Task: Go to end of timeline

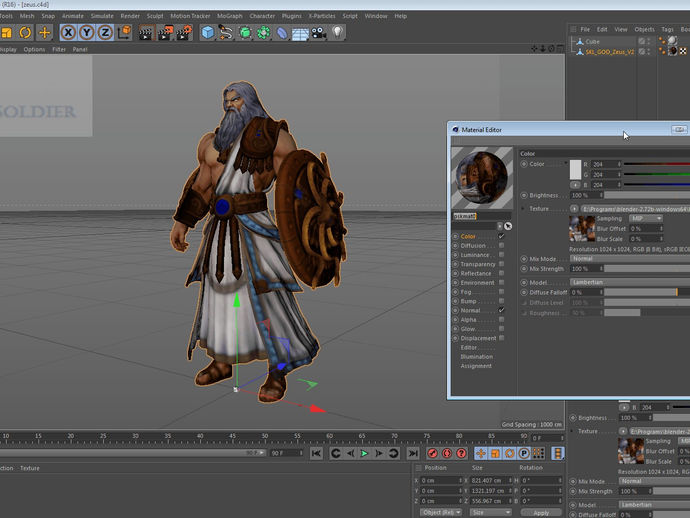Action: click(x=413, y=453)
